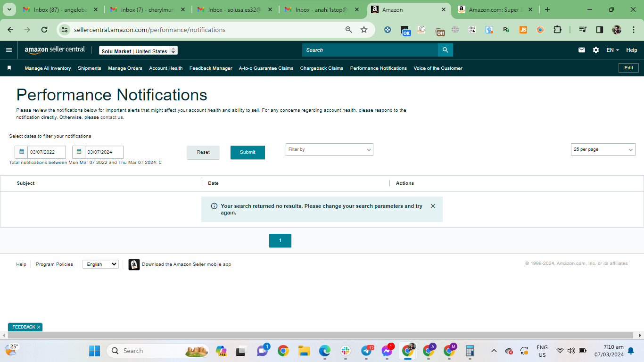Click the start date field 03/07/2022

coord(47,152)
